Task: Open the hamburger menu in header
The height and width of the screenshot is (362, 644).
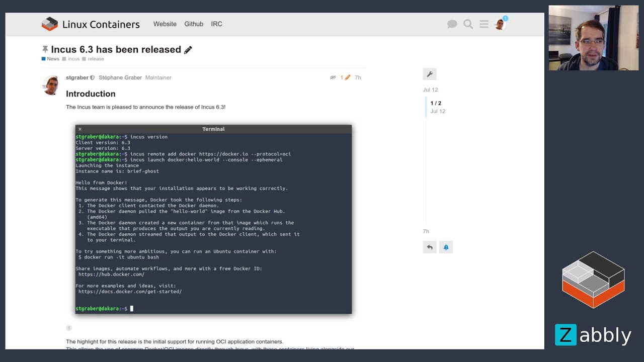Action: point(484,24)
